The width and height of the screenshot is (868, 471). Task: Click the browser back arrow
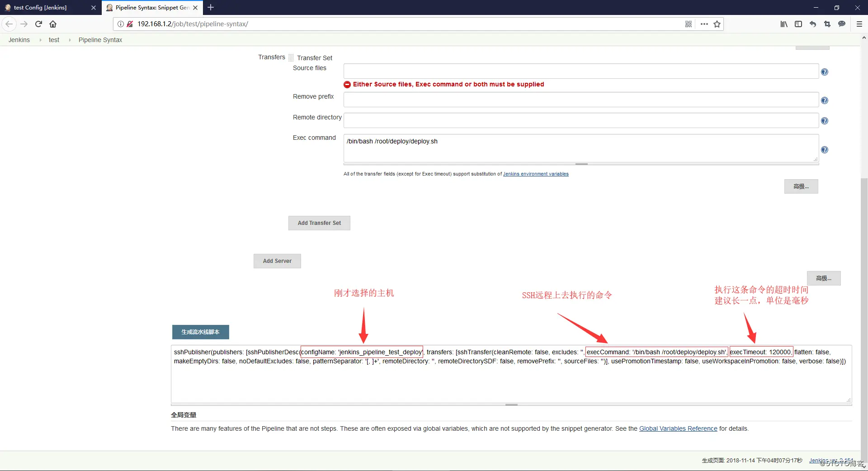pos(9,24)
